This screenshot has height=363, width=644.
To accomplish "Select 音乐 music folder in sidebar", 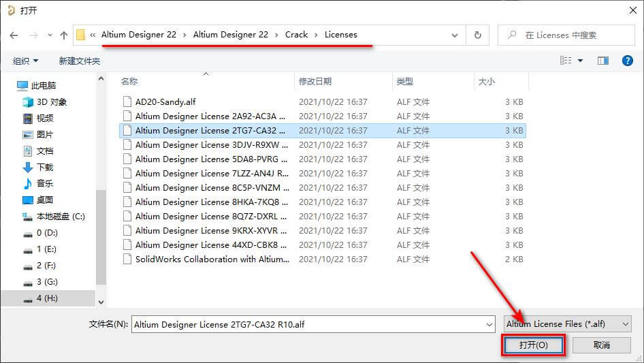I will click(x=39, y=183).
